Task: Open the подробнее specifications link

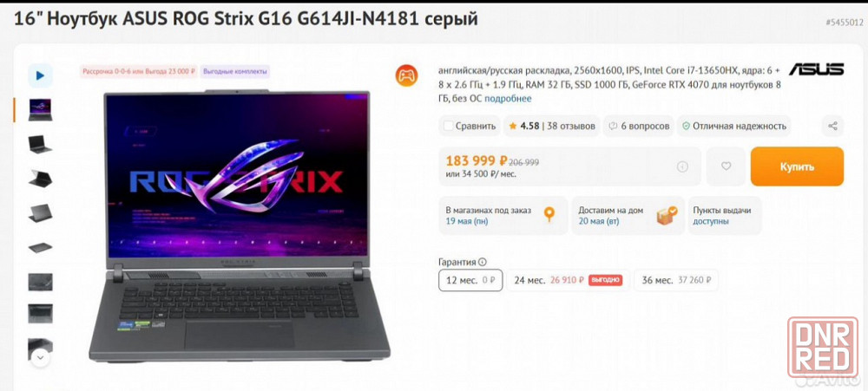Action: pyautogui.click(x=508, y=99)
